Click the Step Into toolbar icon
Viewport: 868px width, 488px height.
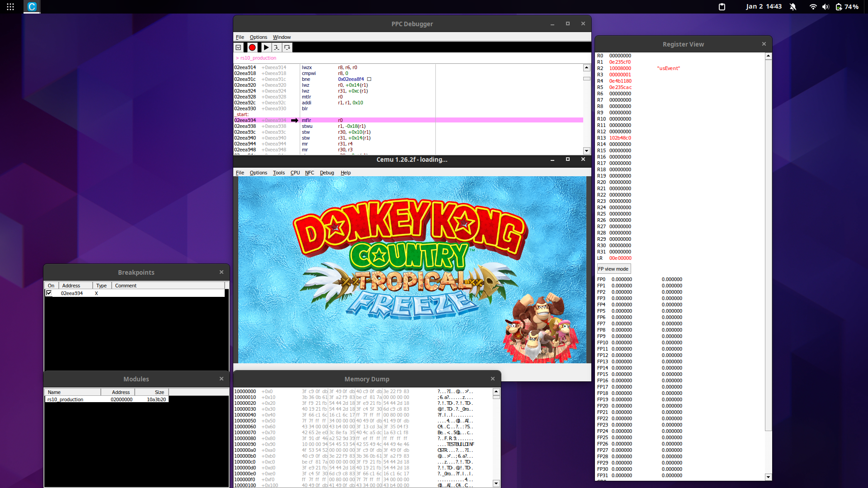coord(276,47)
